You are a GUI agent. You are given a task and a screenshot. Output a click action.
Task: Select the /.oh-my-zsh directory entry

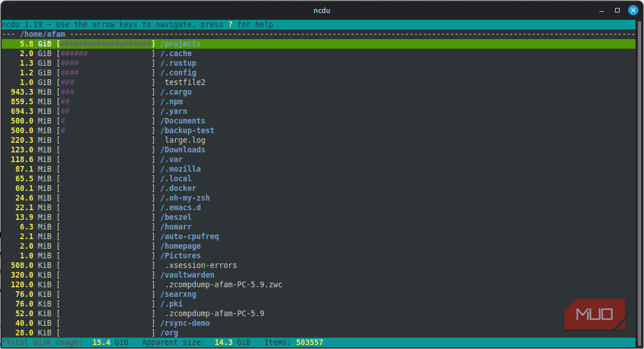pos(185,198)
